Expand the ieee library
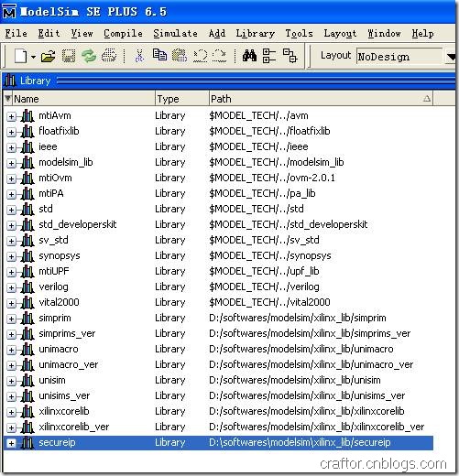 point(11,147)
